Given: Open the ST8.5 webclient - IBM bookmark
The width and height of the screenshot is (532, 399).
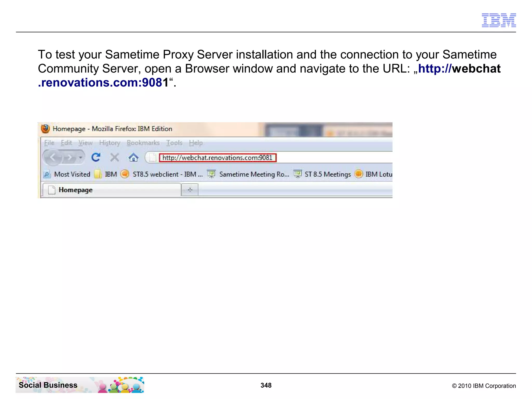Looking at the screenshot, I should point(162,174).
